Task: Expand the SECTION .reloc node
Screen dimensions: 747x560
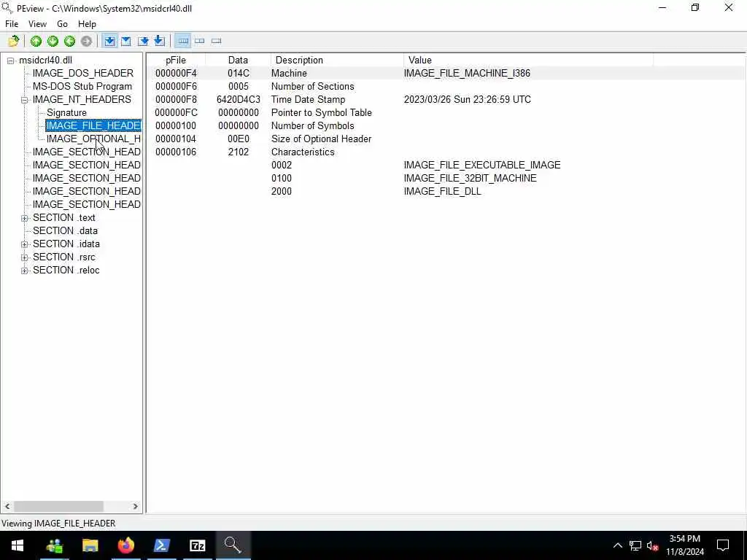Action: point(24,271)
